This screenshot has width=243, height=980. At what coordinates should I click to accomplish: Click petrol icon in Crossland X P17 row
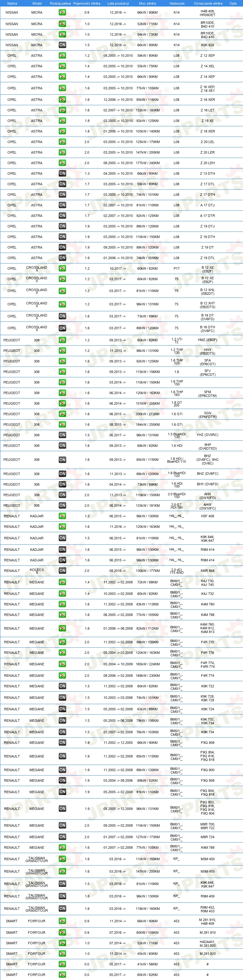(x=62, y=269)
